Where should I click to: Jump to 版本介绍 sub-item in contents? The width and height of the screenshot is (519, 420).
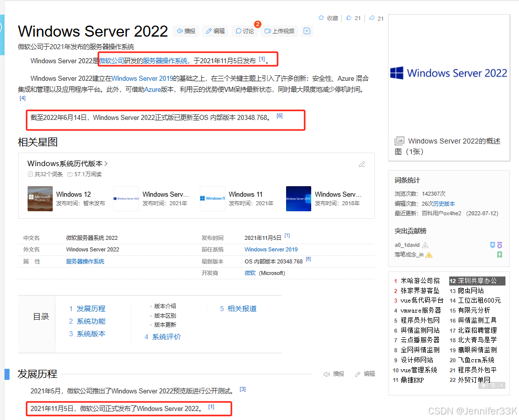click(165, 306)
